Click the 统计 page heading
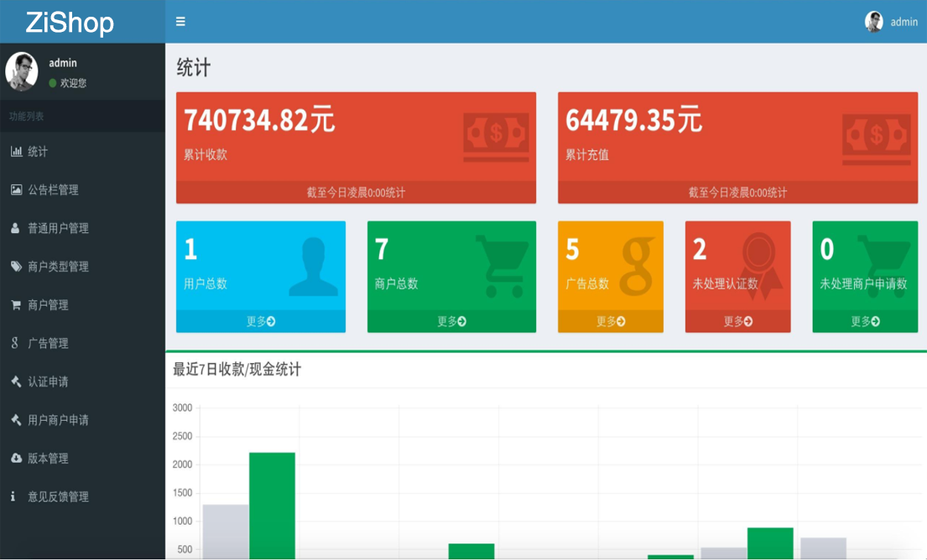 pyautogui.click(x=193, y=67)
